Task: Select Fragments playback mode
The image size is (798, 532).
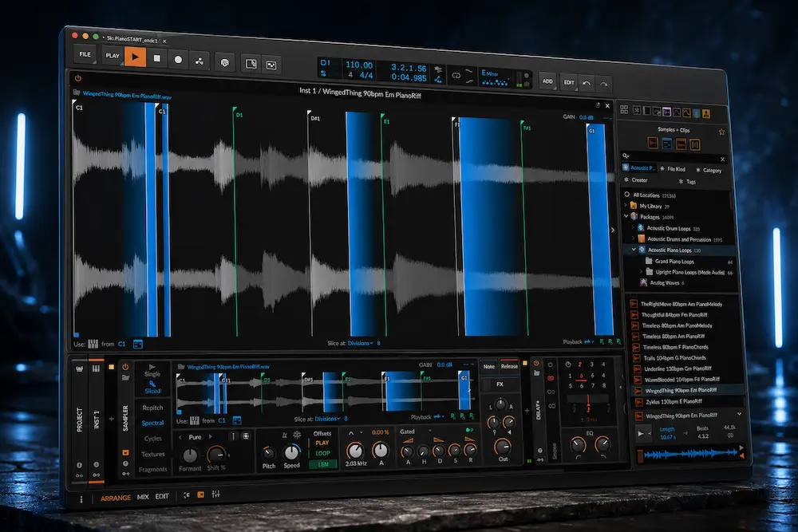Action: 152,470
